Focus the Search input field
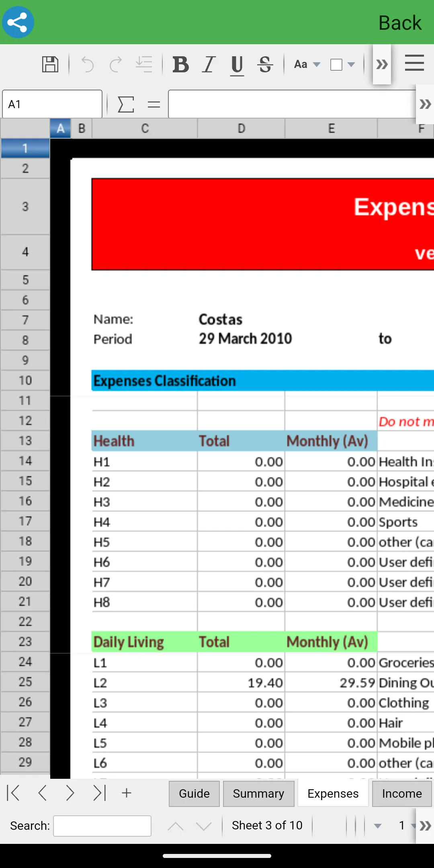The width and height of the screenshot is (434, 868). [x=102, y=826]
